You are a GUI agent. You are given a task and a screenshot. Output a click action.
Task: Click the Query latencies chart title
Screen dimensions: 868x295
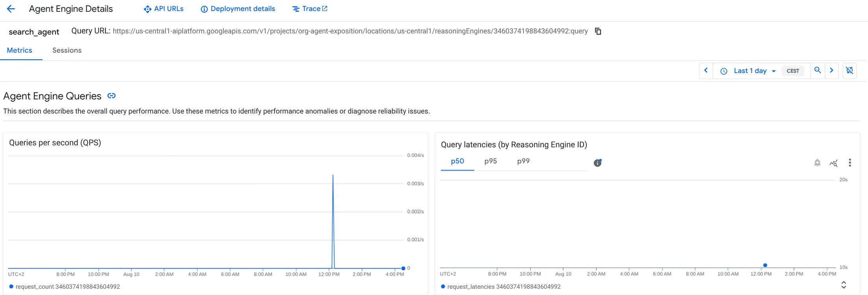514,145
